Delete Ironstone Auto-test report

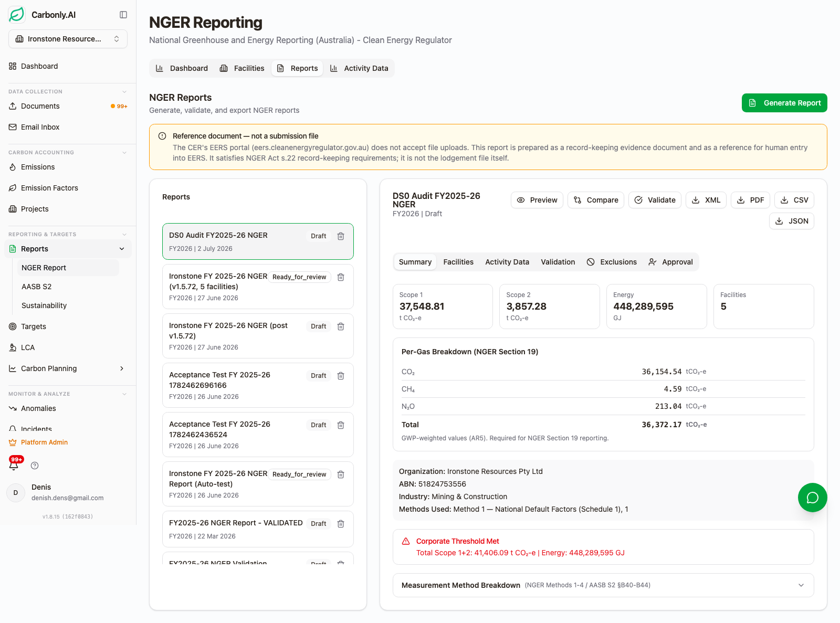coord(341,474)
